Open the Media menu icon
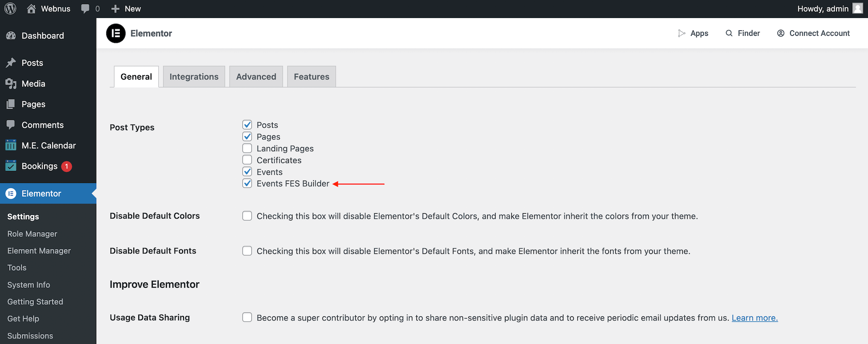Image resolution: width=868 pixels, height=344 pixels. [x=11, y=84]
